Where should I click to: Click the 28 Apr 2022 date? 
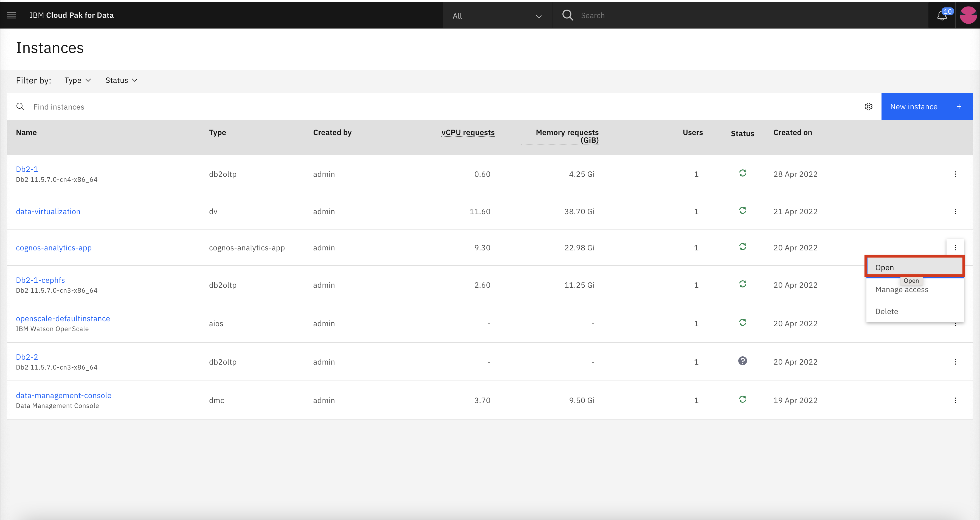pos(795,174)
